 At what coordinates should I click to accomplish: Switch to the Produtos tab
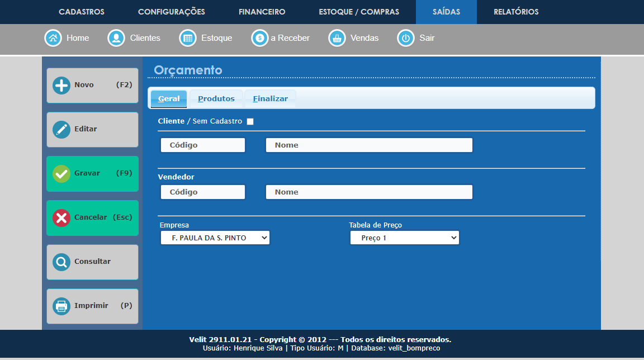coord(216,99)
